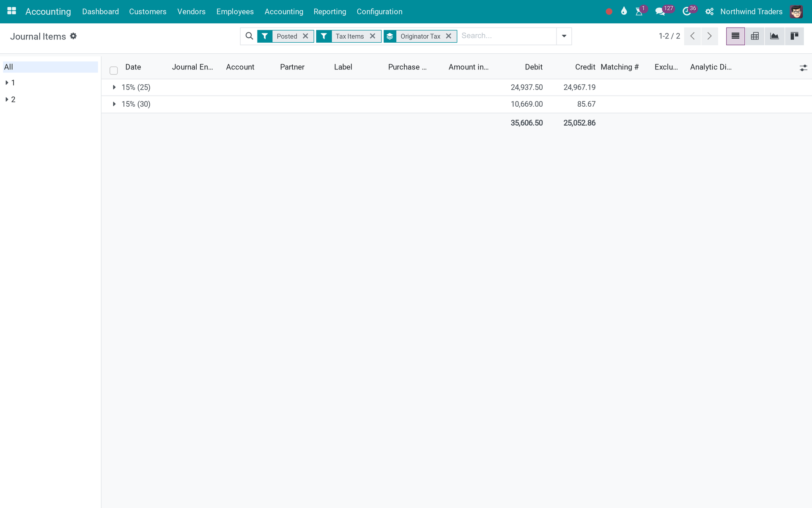This screenshot has height=508, width=812.
Task: Sort by Matching # column header
Action: (619, 67)
